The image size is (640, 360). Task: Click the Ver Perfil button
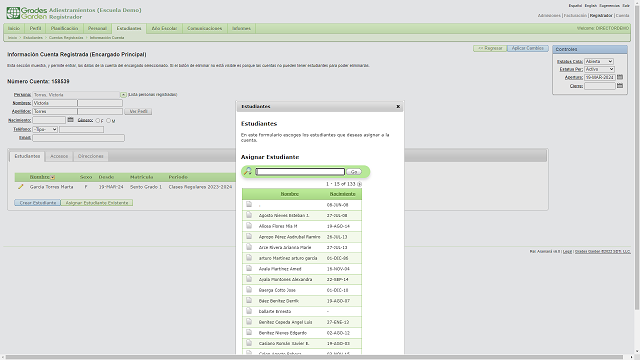point(138,111)
